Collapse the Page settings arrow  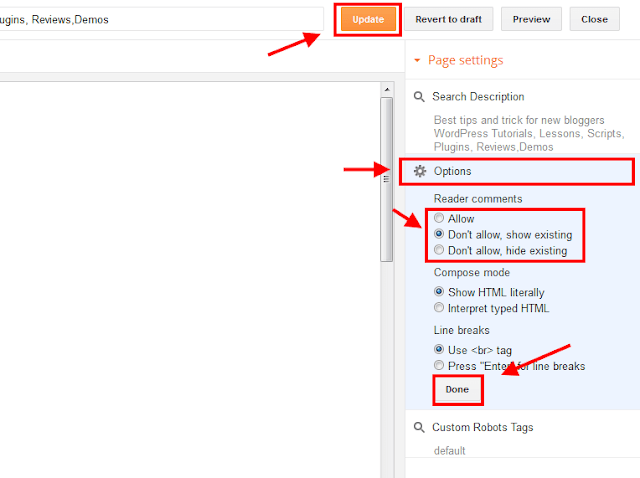click(417, 60)
